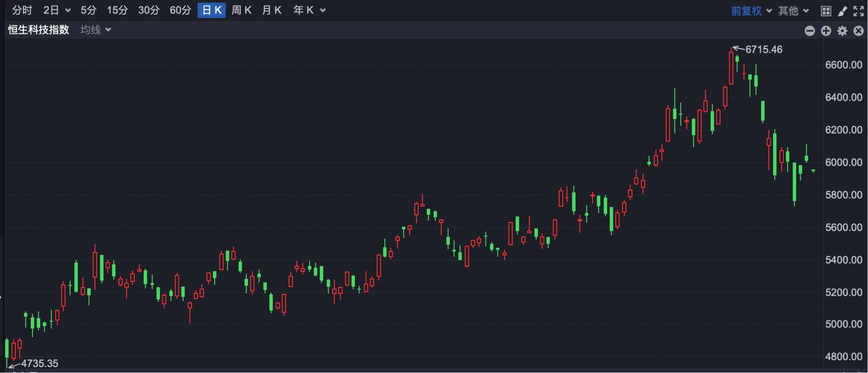Choose the 60分 interval

coord(180,10)
